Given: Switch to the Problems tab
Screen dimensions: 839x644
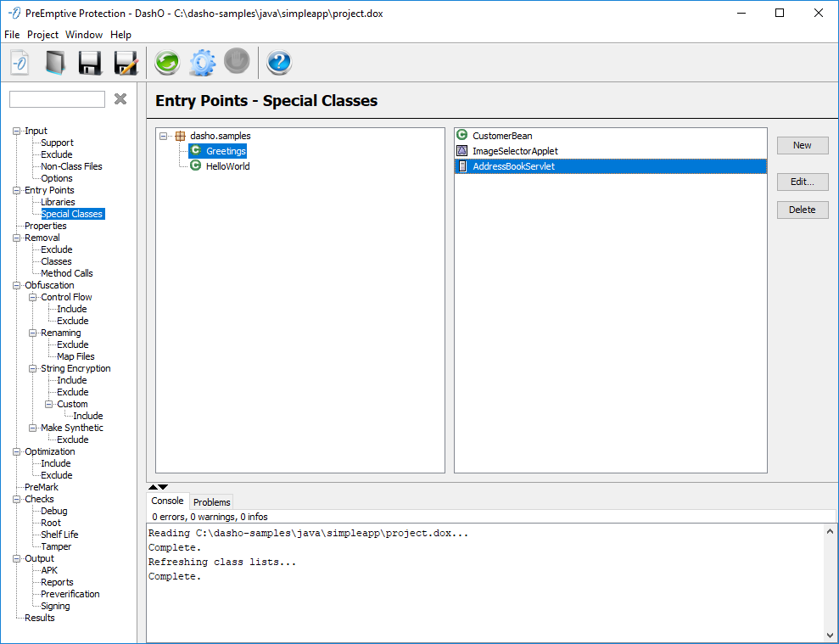Looking at the screenshot, I should point(212,502).
